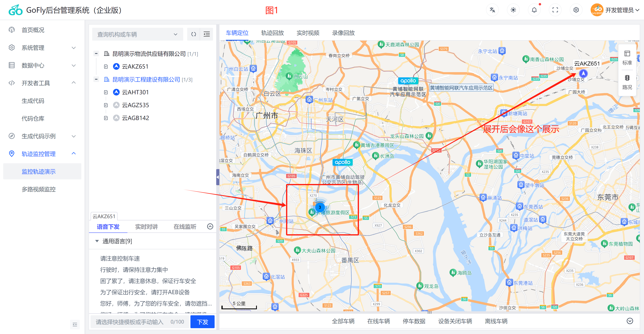Image resolution: width=644 pixels, height=334 pixels.
Task: Click the cluster marker labeled 3
Action: click(x=320, y=207)
